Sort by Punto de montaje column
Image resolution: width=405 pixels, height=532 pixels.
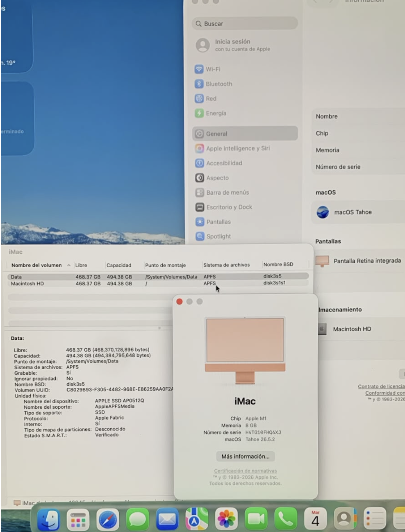165,265
